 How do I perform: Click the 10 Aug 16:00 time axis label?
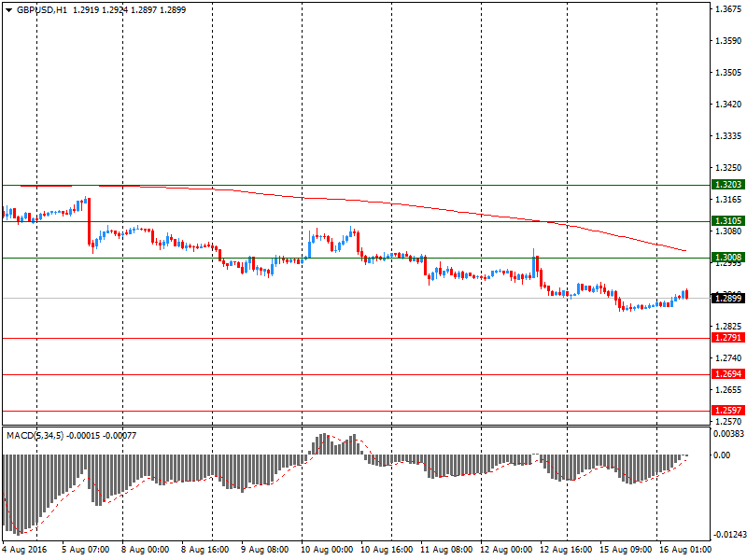[387, 550]
